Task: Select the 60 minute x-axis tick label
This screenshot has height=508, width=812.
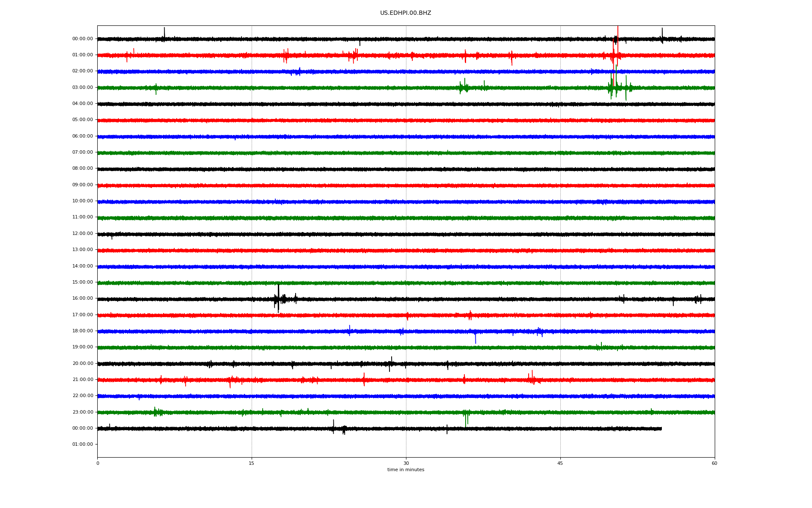Action: click(x=714, y=463)
